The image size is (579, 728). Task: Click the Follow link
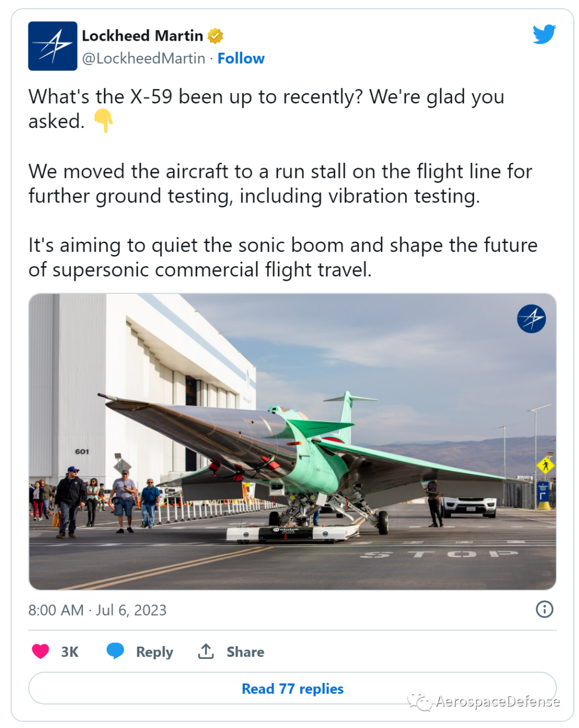pyautogui.click(x=241, y=58)
